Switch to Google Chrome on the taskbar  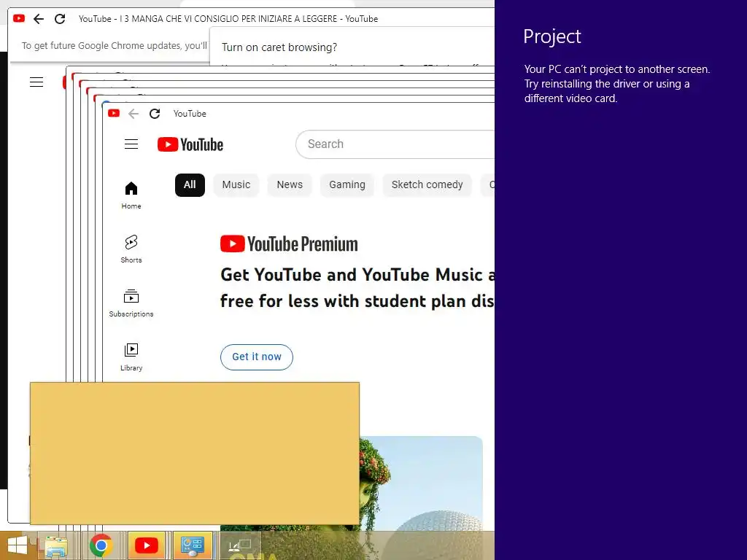click(101, 545)
